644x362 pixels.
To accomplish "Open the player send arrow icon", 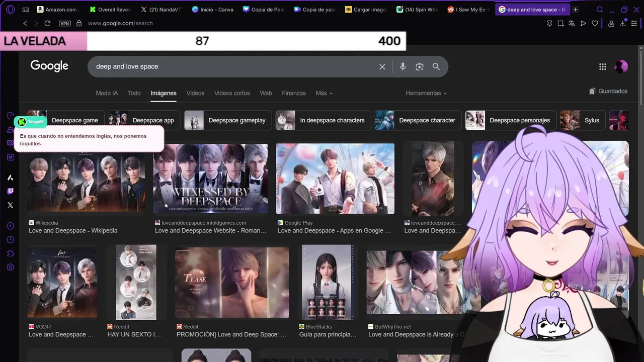I will (x=583, y=23).
